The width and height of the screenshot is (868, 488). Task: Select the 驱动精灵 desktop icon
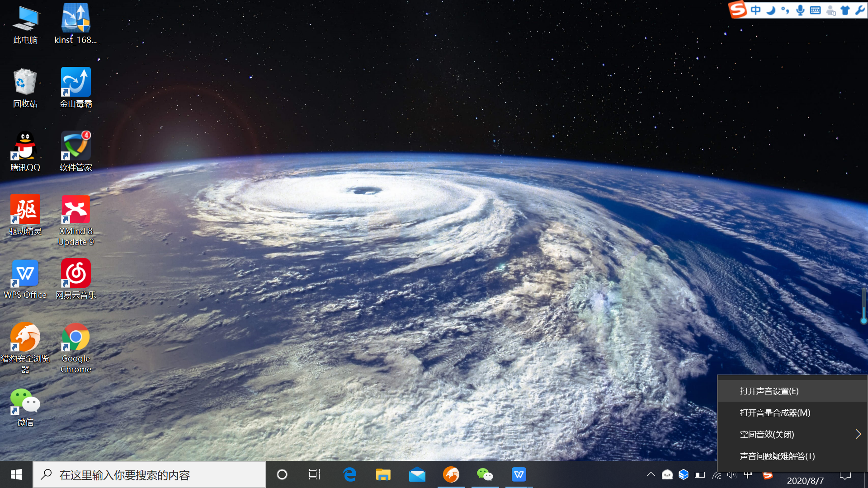pyautogui.click(x=25, y=215)
